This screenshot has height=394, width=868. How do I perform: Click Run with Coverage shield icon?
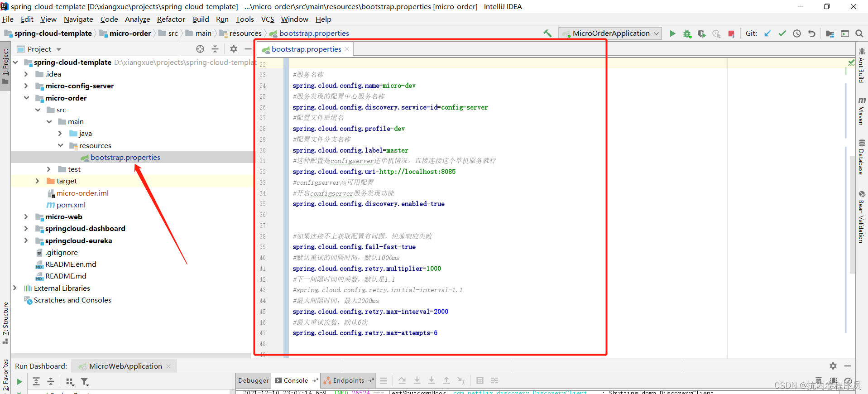(702, 34)
